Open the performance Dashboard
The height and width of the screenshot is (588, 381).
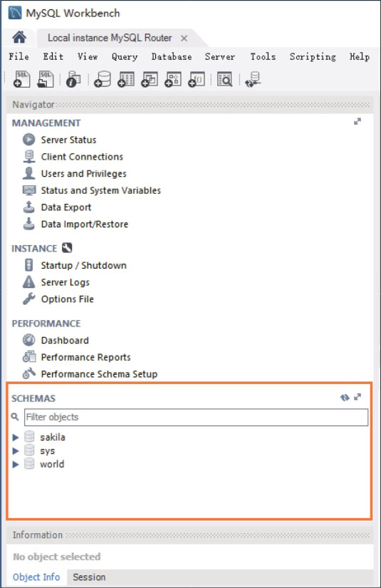pyautogui.click(x=65, y=341)
